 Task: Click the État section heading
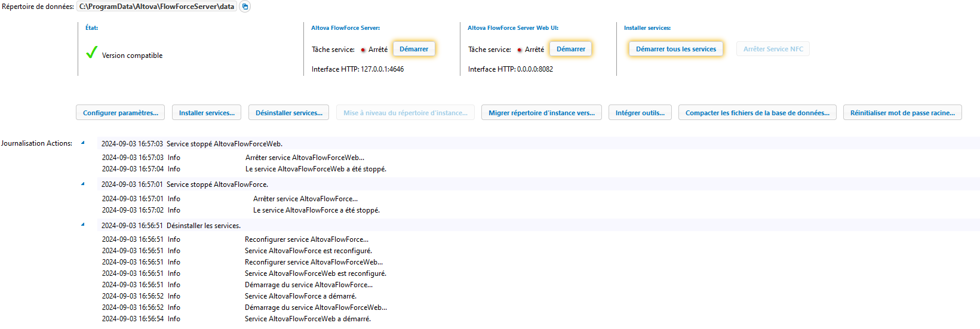click(x=91, y=28)
